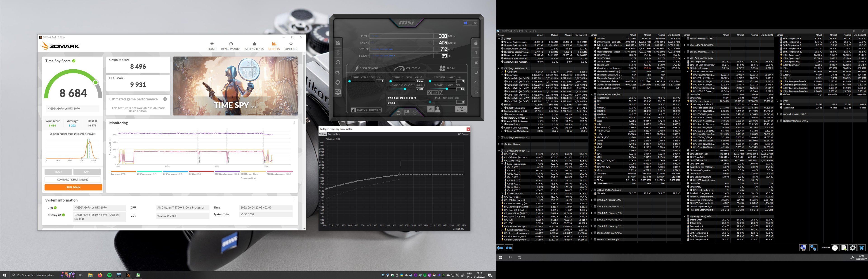This screenshot has width=868, height=279.
Task: Expand HWiNFO columns with arrows icon
Action: (500, 248)
